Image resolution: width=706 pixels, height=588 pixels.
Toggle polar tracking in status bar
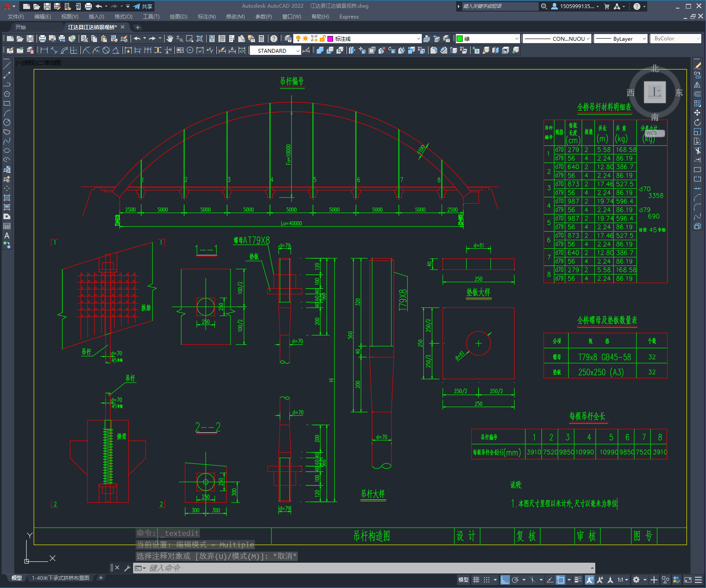point(515,580)
